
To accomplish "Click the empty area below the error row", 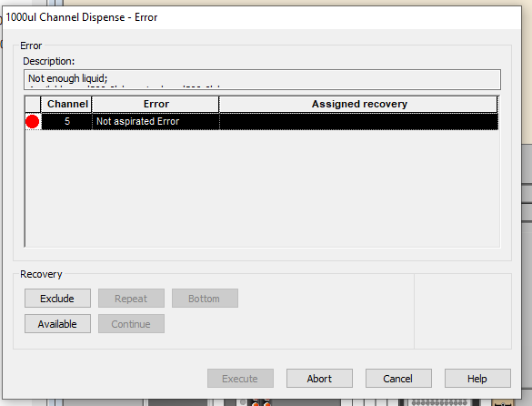I will 262,188.
